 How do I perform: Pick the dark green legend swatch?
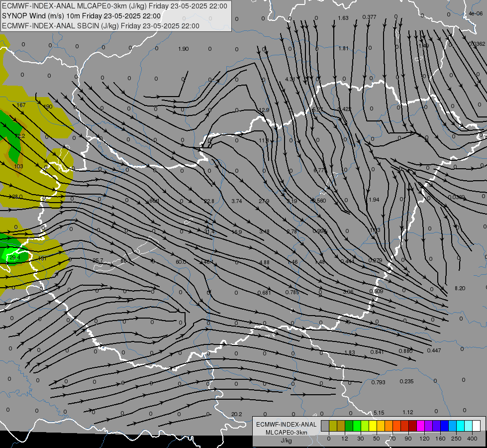[349, 426]
